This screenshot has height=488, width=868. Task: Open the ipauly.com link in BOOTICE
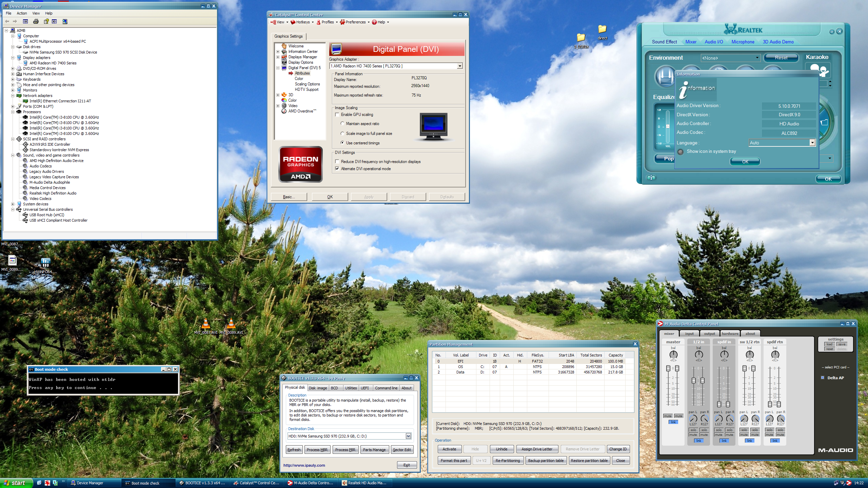coord(304,465)
